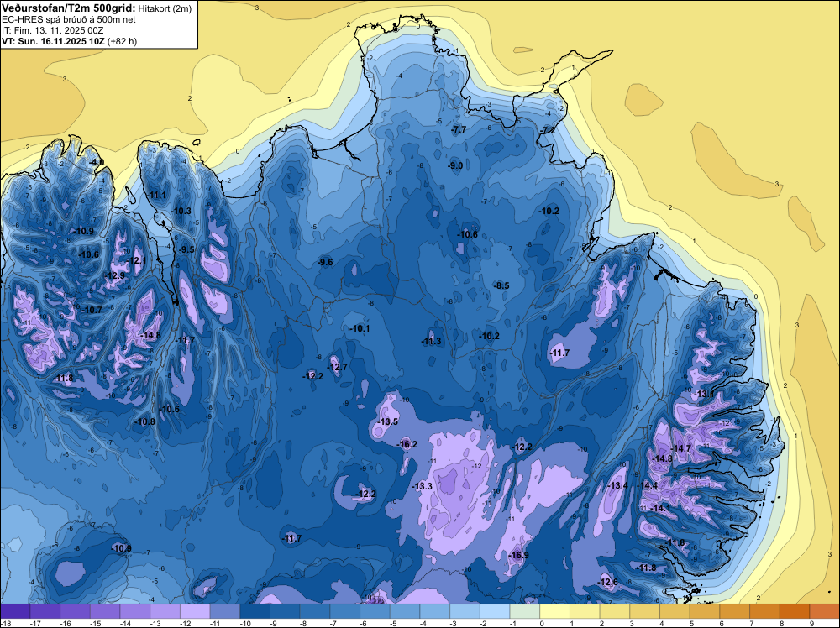
Task: Click the -9.5 temperature label
Action: coord(187,249)
